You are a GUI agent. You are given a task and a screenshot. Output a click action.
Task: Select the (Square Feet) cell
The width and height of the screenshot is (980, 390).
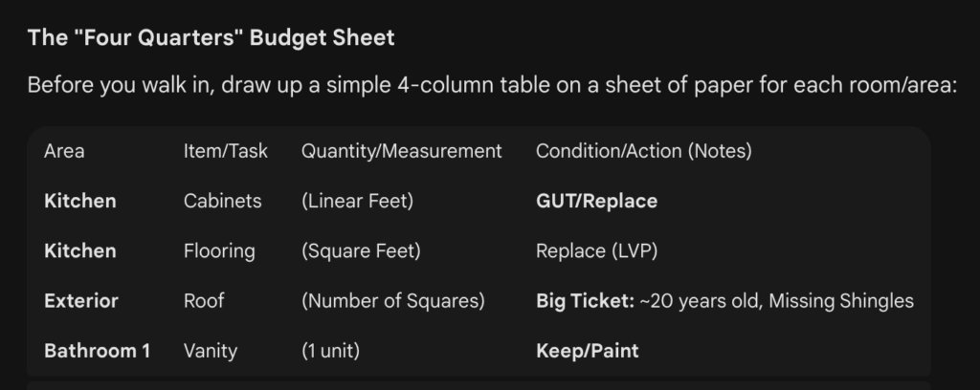(x=361, y=251)
